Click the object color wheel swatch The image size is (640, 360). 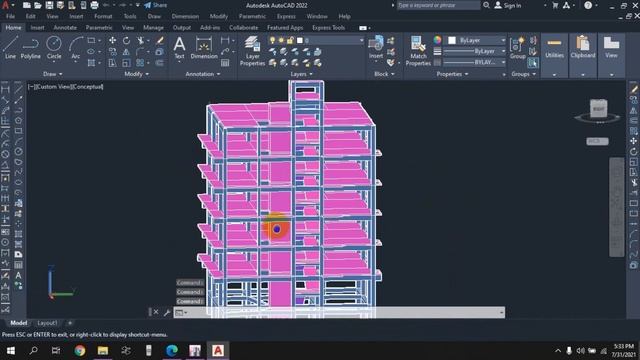437,40
